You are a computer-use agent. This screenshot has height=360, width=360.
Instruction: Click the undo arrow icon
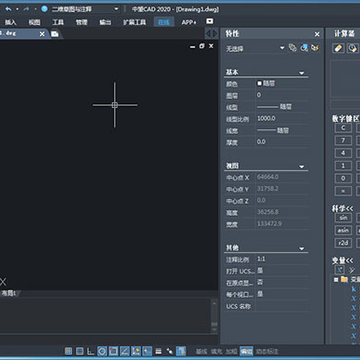pyautogui.click(x=8, y=9)
